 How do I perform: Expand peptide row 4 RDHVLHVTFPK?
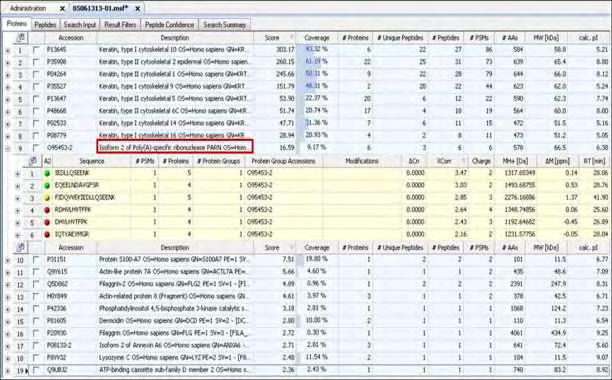pos(17,211)
